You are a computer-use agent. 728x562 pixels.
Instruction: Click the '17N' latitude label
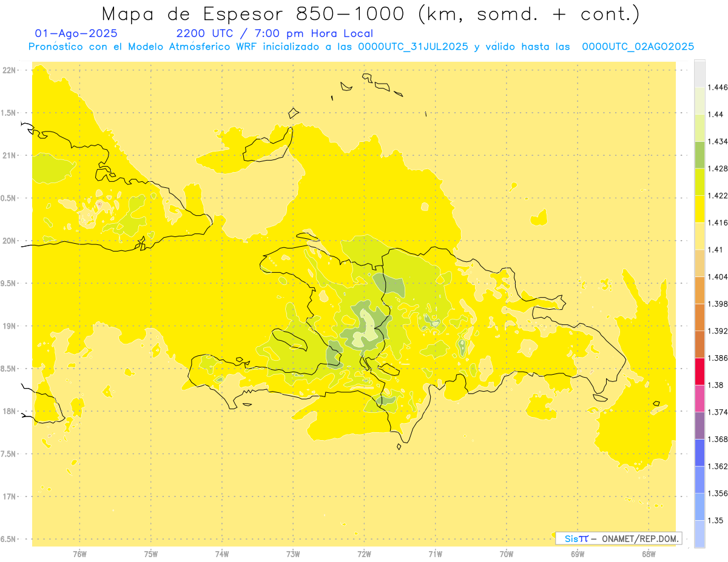click(10, 497)
